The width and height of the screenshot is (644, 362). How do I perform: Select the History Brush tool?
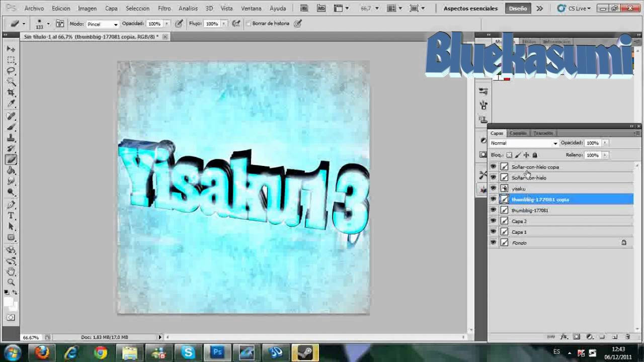(11, 149)
